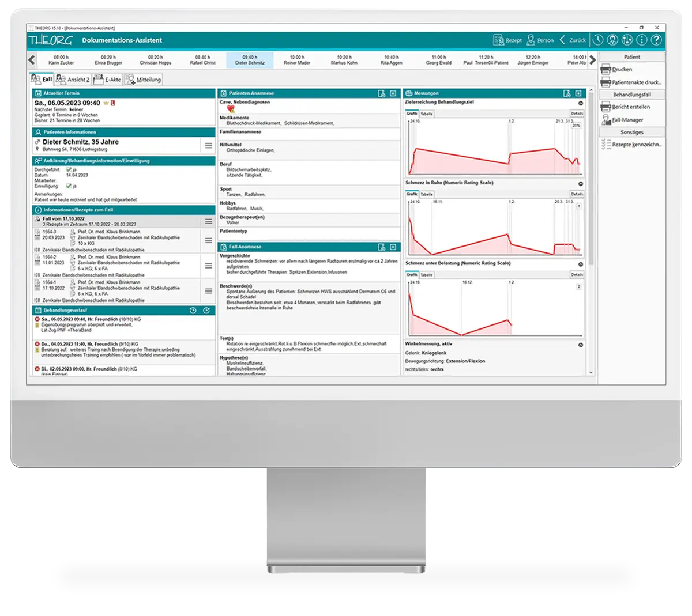Screen dimensions: 692x616
Task: Click the Zurück back button
Action: [x=572, y=40]
